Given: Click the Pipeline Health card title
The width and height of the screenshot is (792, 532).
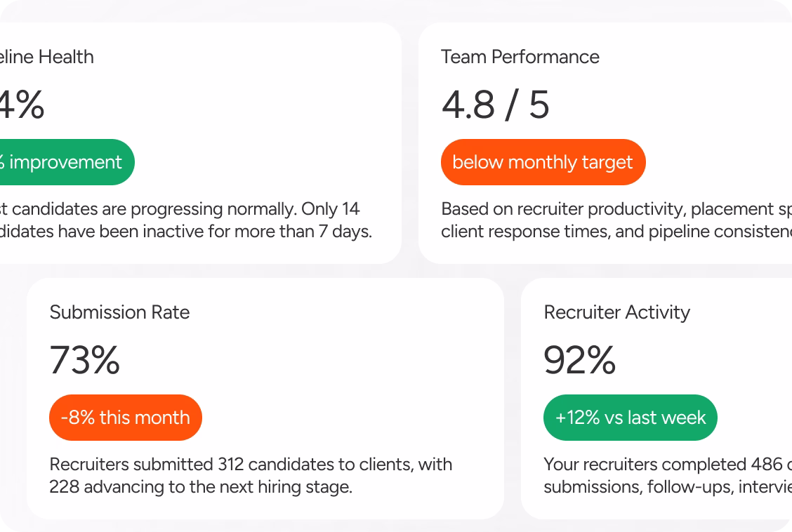Looking at the screenshot, I should [x=47, y=57].
